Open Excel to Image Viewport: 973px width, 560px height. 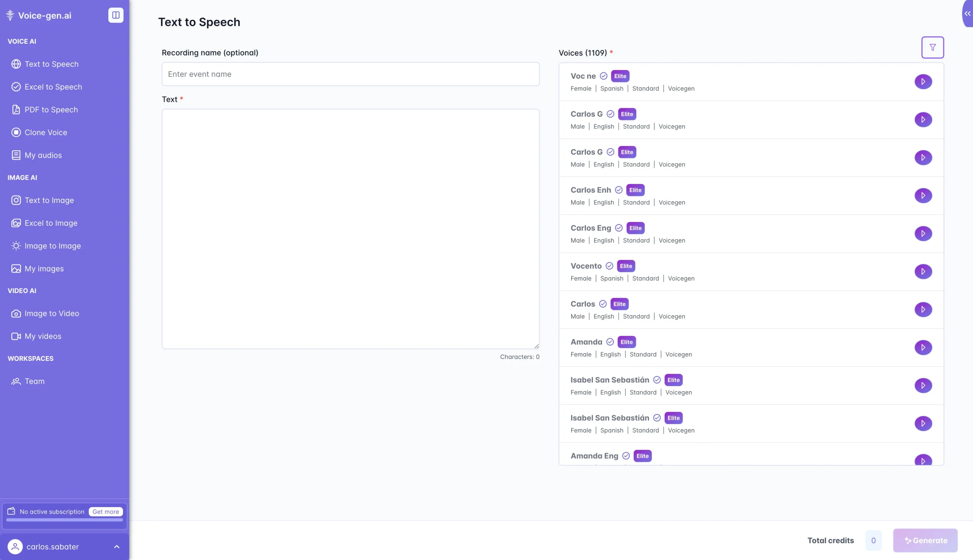[x=51, y=223]
